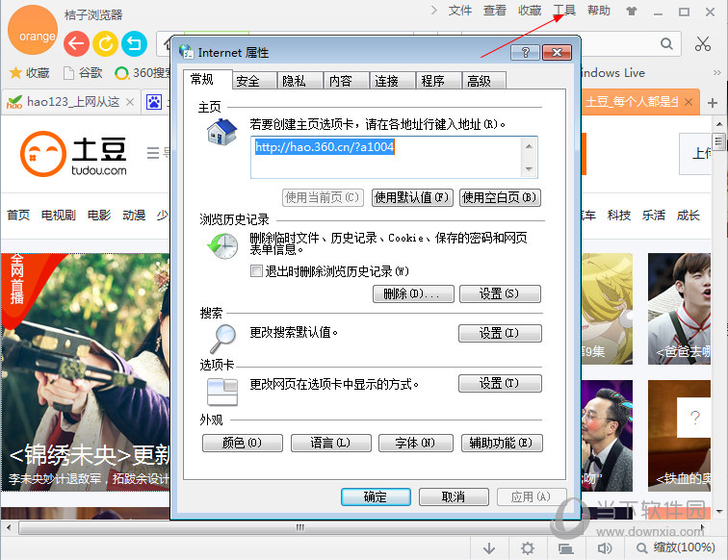Open the 文件 menu
This screenshot has height=560, width=728.
coord(460,11)
